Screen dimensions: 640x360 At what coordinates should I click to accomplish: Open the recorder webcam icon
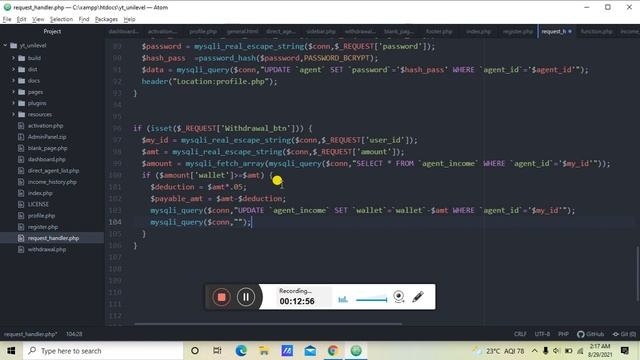click(399, 297)
